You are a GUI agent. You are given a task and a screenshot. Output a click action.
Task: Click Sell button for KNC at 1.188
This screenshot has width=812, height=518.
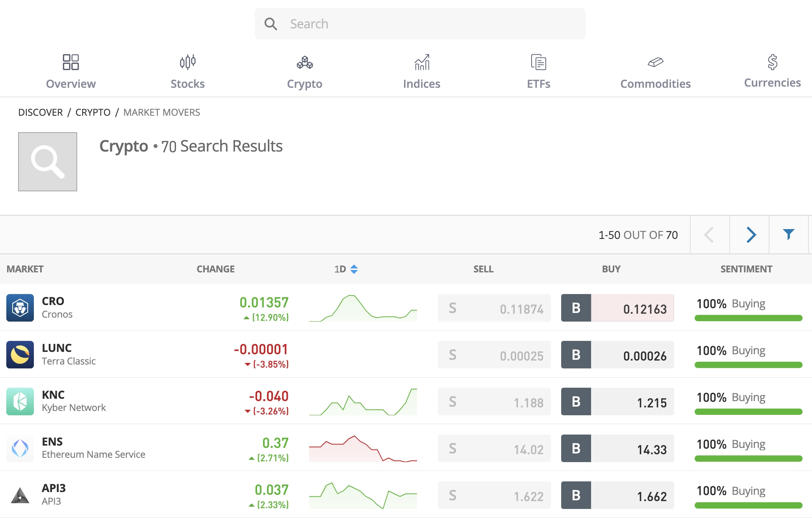point(494,401)
